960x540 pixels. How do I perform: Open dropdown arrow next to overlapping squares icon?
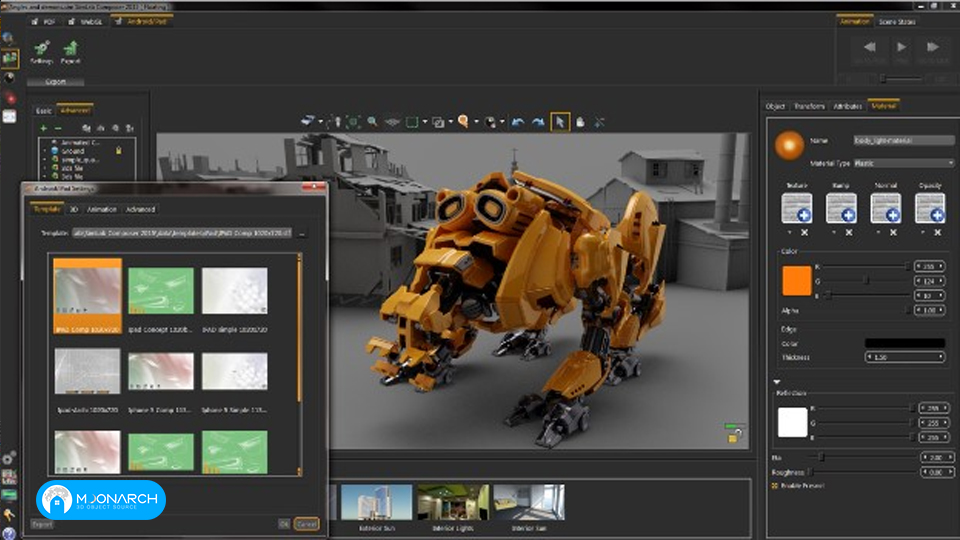(451, 122)
